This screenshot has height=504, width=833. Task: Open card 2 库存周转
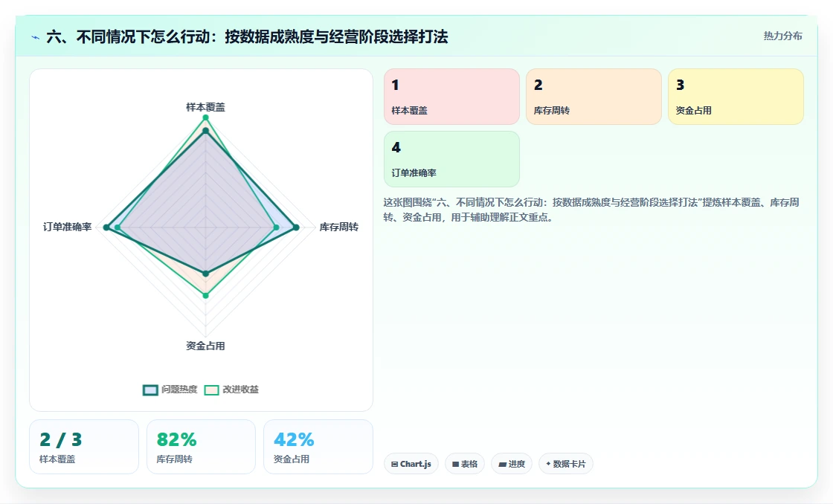coord(594,97)
